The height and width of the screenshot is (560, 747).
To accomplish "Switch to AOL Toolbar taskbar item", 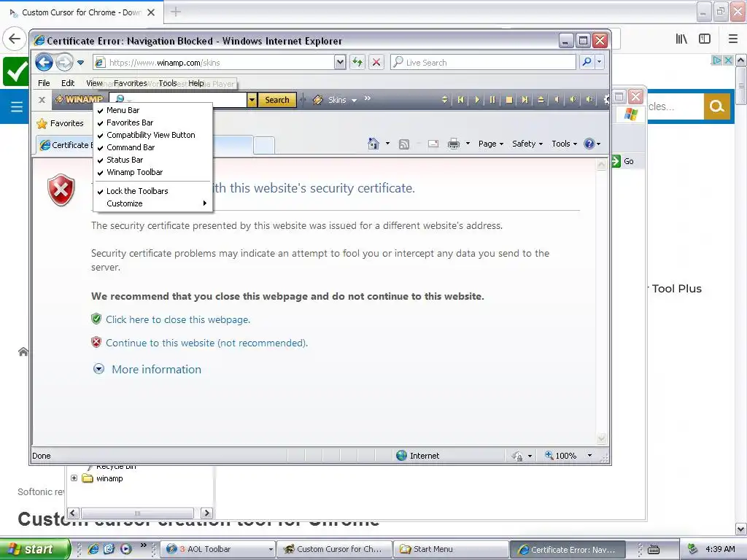I will click(218, 549).
